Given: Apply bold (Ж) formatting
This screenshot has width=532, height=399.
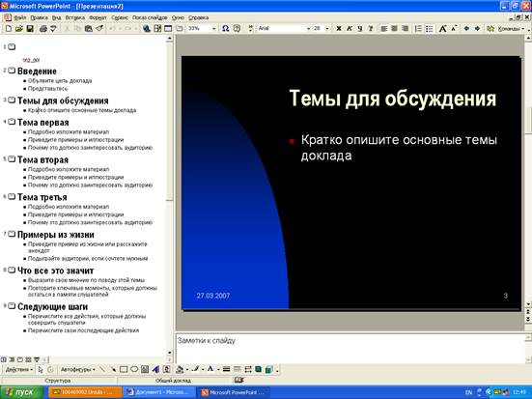Looking at the screenshot, I should 339,29.
